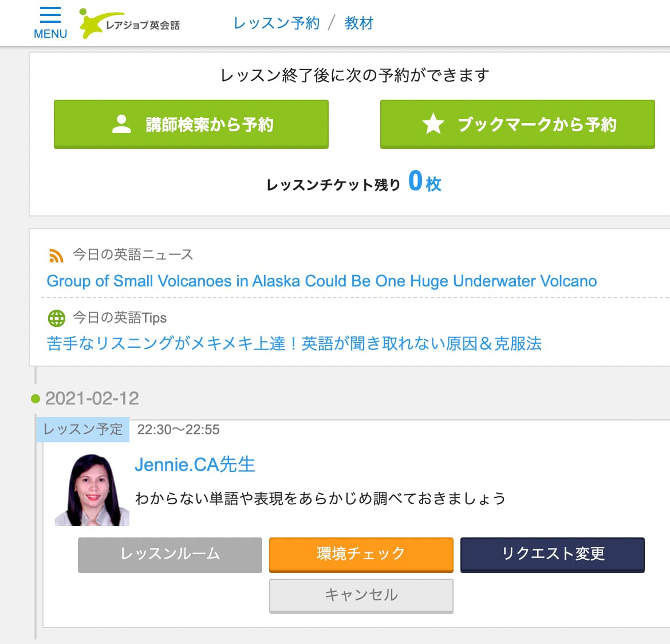Viewport: 670px width, 644px height.
Task: Run the 環境チェック environment test
Action: pos(361,555)
